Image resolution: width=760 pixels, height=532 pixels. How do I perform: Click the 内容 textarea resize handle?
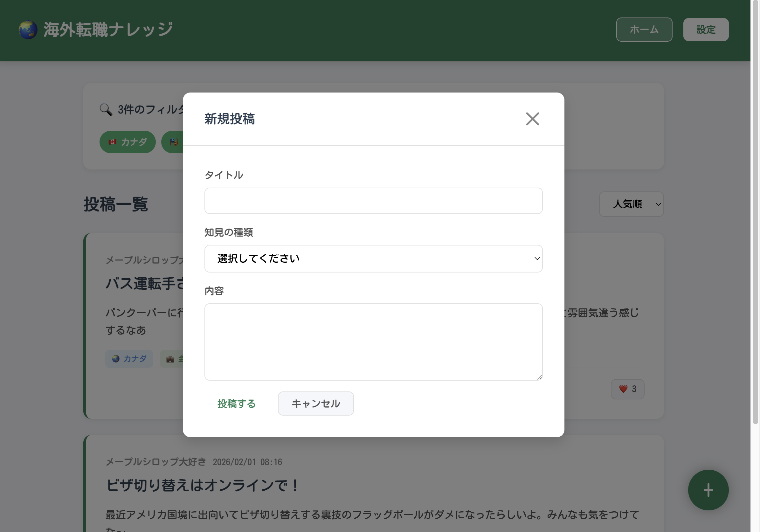pos(539,377)
